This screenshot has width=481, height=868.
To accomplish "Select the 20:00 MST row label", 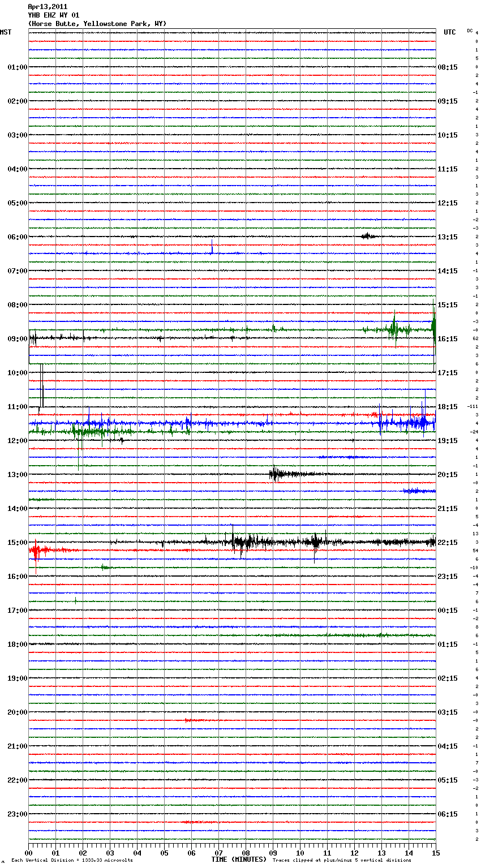I will click(x=18, y=712).
